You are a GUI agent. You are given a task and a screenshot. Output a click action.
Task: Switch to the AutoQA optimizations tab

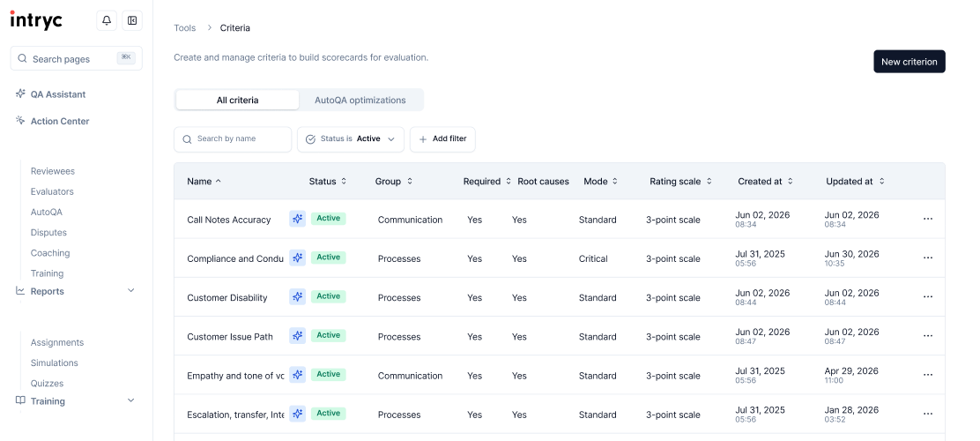click(x=360, y=100)
